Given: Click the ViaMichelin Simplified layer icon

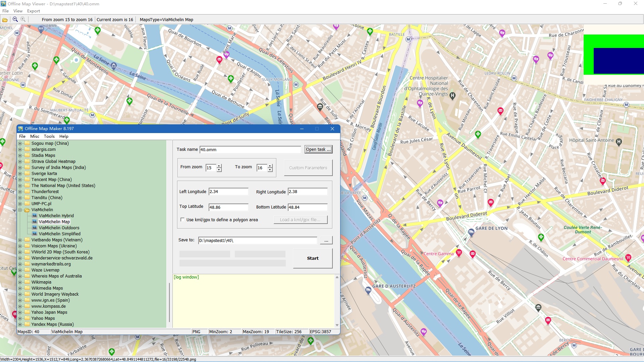Looking at the screenshot, I should click(35, 234).
